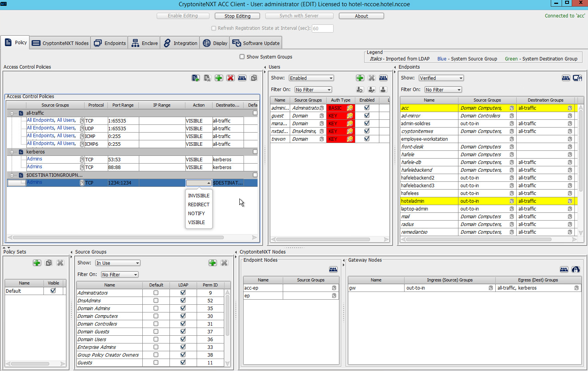This screenshot has height=371, width=588.
Task: Open groups icon in Endpoint Nodes panel
Action: tap(333, 269)
